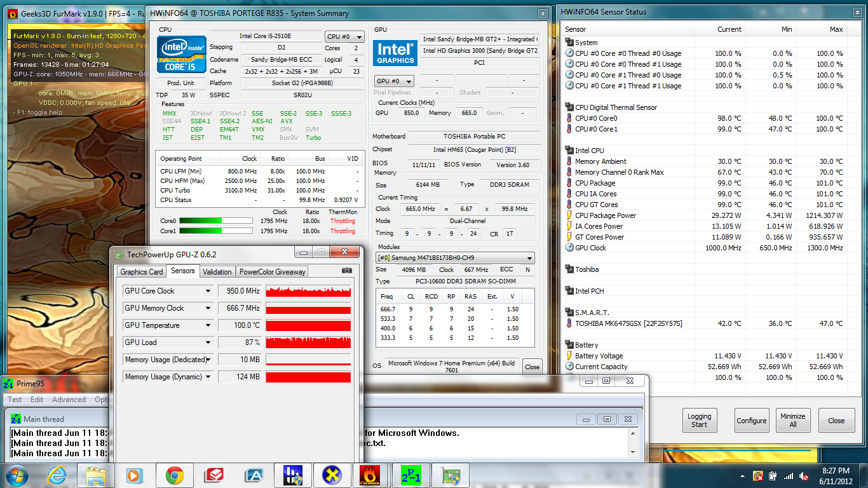The height and width of the screenshot is (488, 868).
Task: Open GPU Core Clock sensor dropdown
Action: (207, 291)
